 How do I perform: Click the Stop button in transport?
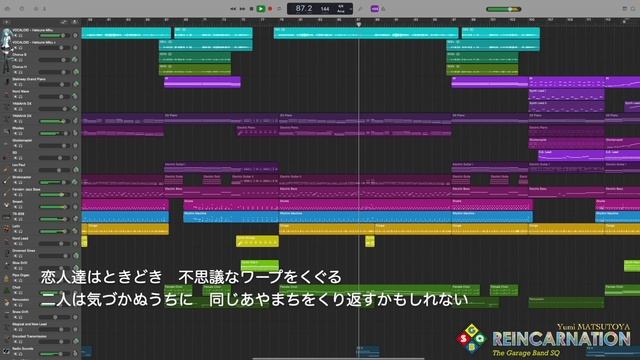pos(251,9)
